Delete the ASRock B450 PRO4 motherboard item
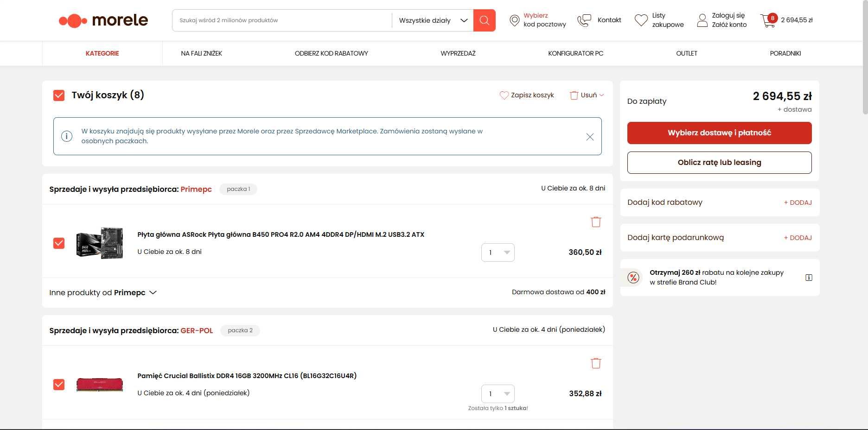This screenshot has height=430, width=868. (x=596, y=222)
